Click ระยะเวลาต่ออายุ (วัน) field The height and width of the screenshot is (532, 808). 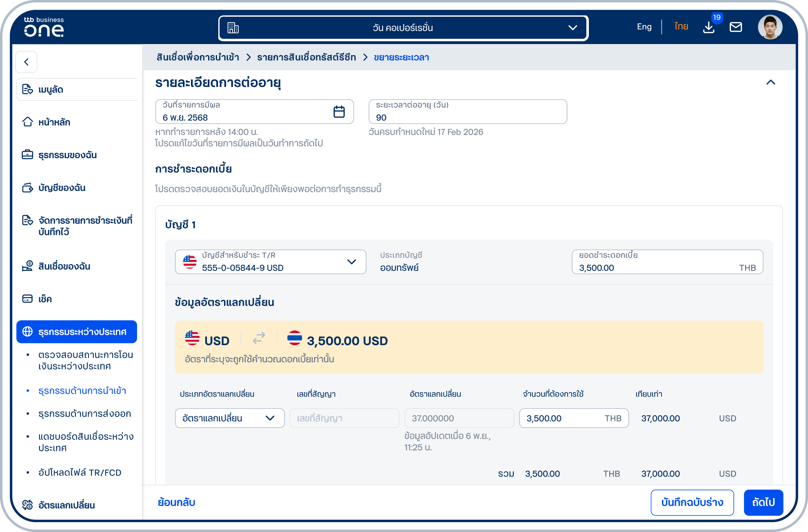(468, 112)
